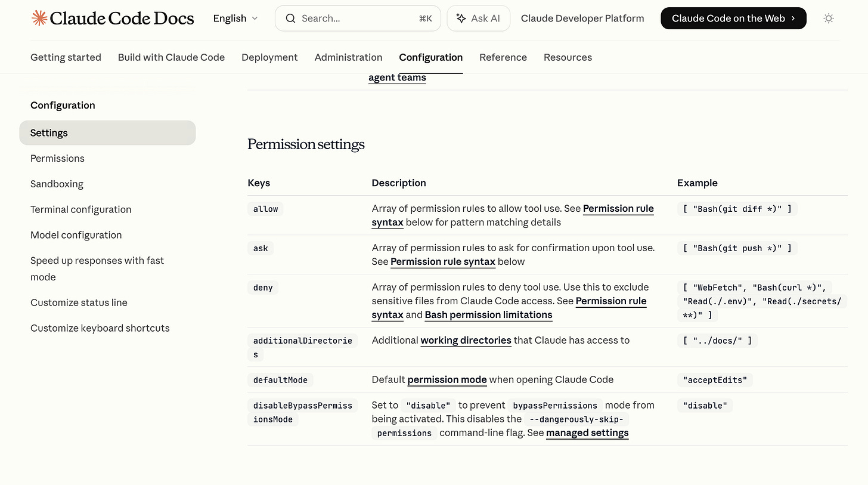The image size is (868, 485).
Task: Toggle light and dark theme with sun icon
Action: [829, 18]
